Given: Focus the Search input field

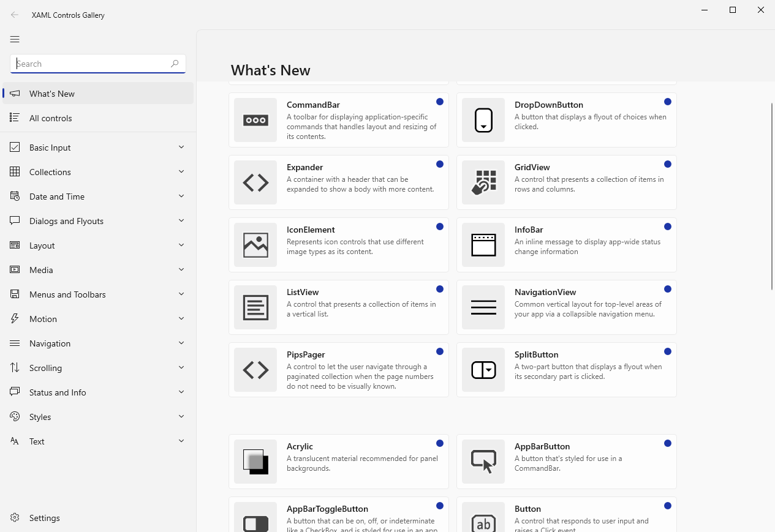Looking at the screenshot, I should pyautogui.click(x=92, y=64).
